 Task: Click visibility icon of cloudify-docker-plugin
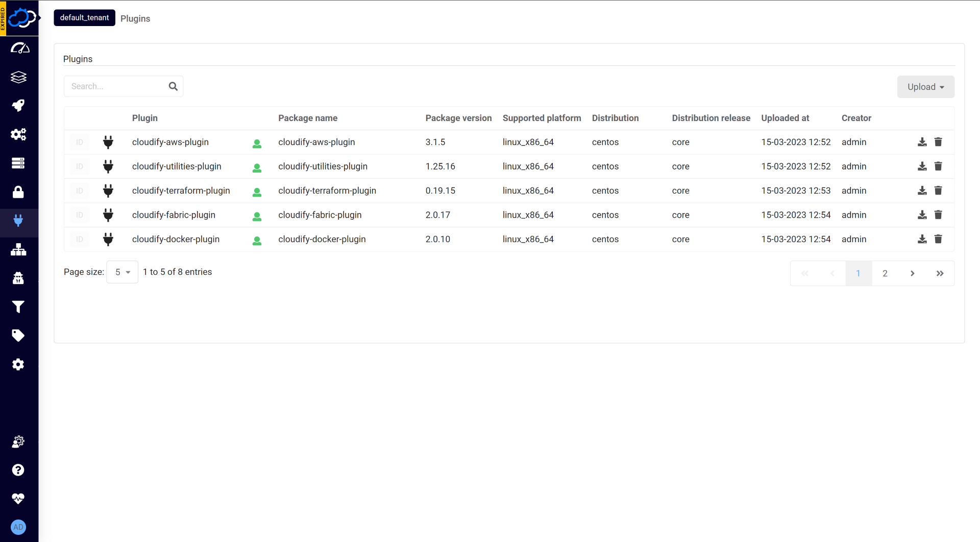[257, 241]
